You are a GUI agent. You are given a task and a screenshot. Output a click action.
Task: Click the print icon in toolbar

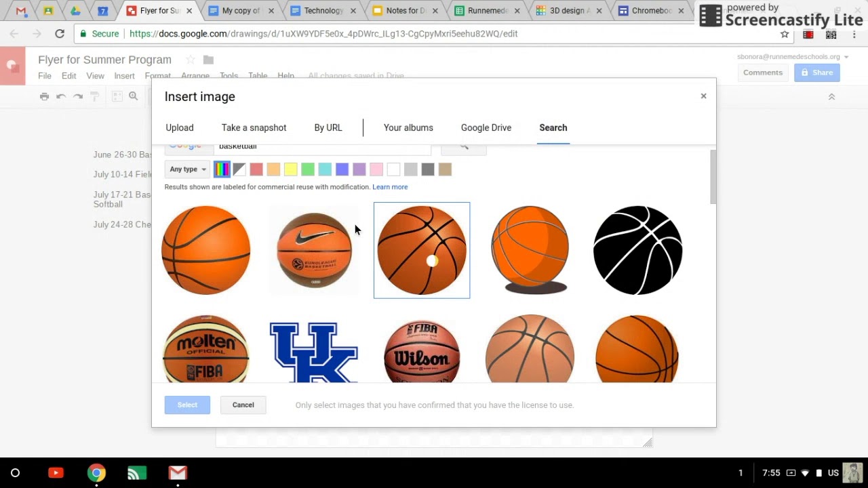click(44, 96)
